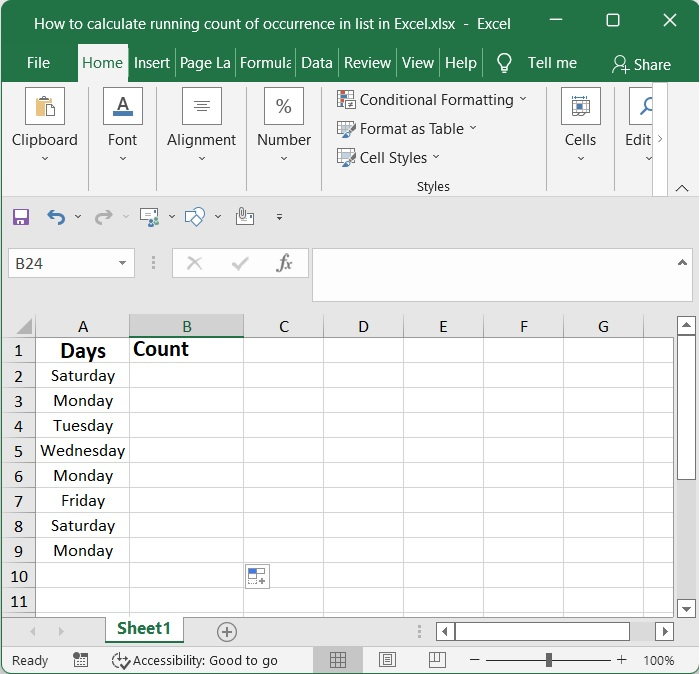Expand the Name Box dropdown
This screenshot has height=674, width=700.
pyautogui.click(x=123, y=264)
